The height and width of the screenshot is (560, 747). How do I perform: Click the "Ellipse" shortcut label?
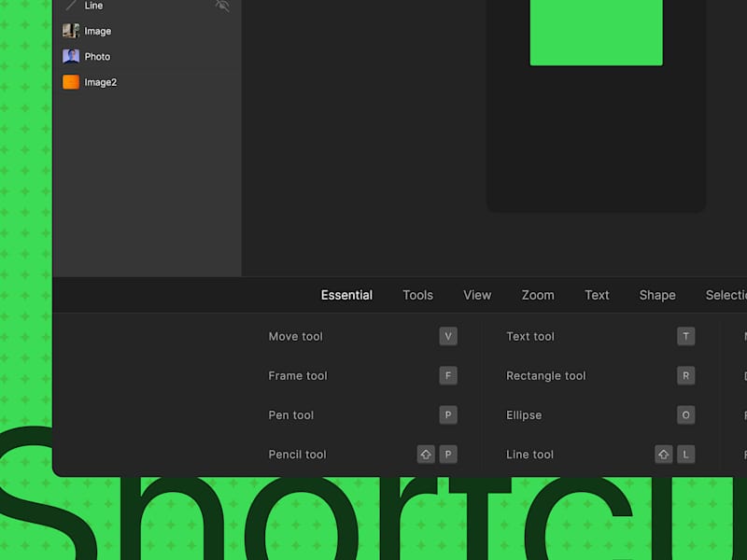click(x=524, y=415)
